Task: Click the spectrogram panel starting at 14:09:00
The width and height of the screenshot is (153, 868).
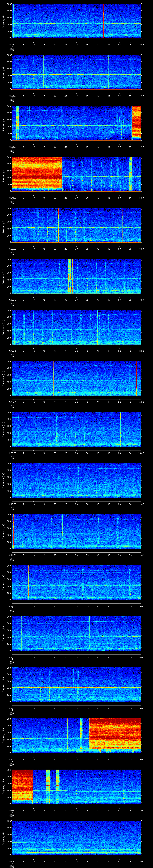Action: (77, 429)
